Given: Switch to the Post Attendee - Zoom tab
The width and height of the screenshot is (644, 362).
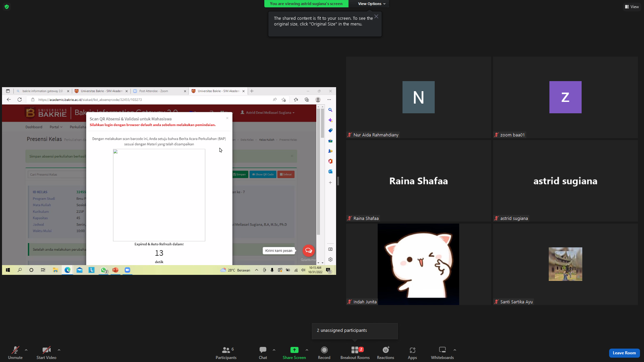Looking at the screenshot, I should 159,91.
